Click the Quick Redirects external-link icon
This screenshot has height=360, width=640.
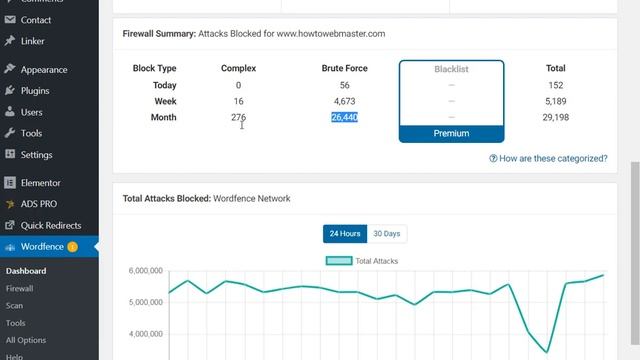pos(10,225)
